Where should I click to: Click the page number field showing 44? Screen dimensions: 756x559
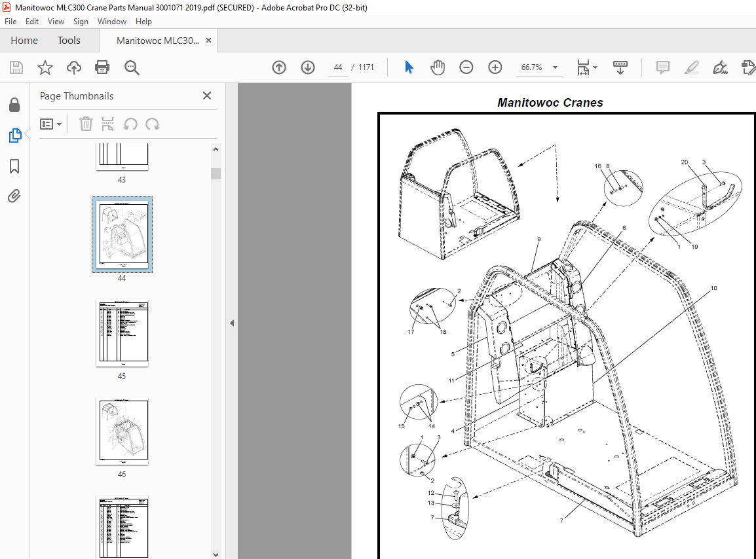pos(338,67)
